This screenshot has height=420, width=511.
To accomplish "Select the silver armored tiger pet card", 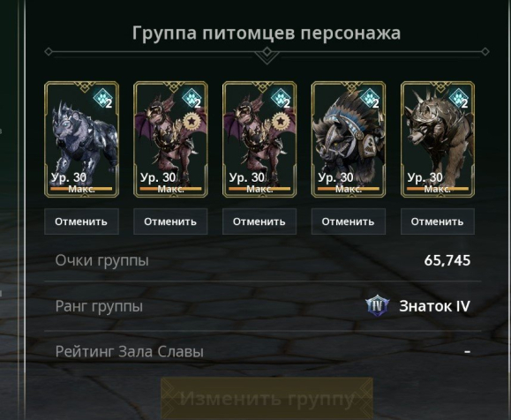I will coord(81,139).
